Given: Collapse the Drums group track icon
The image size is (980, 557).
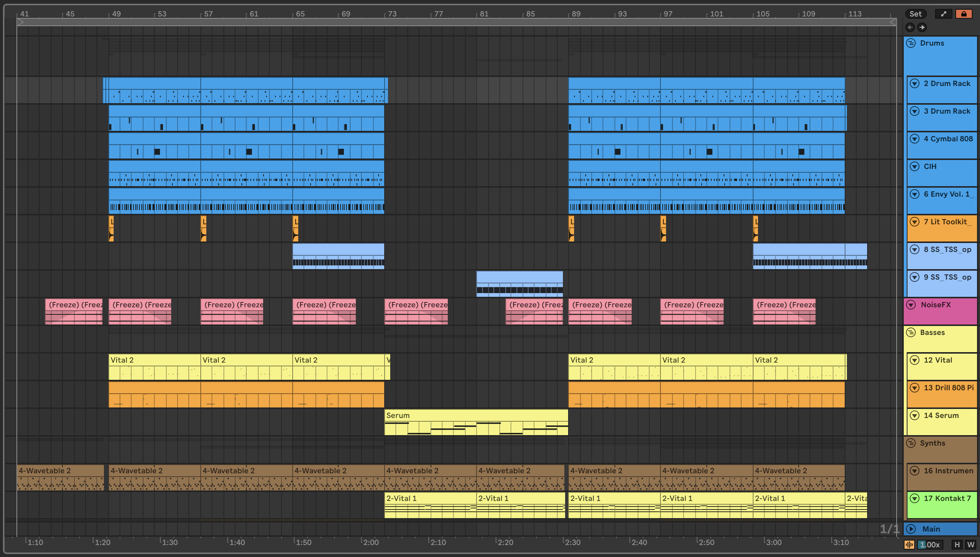Looking at the screenshot, I should [911, 43].
